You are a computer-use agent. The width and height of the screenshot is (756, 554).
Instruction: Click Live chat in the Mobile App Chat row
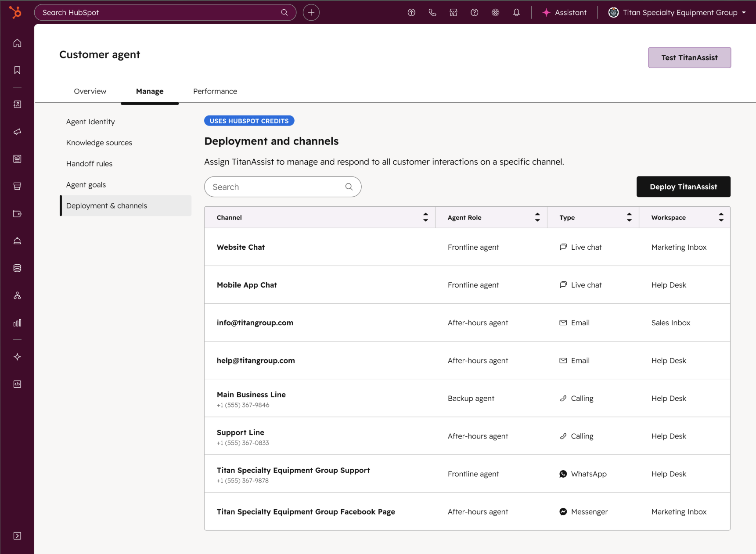[581, 285]
